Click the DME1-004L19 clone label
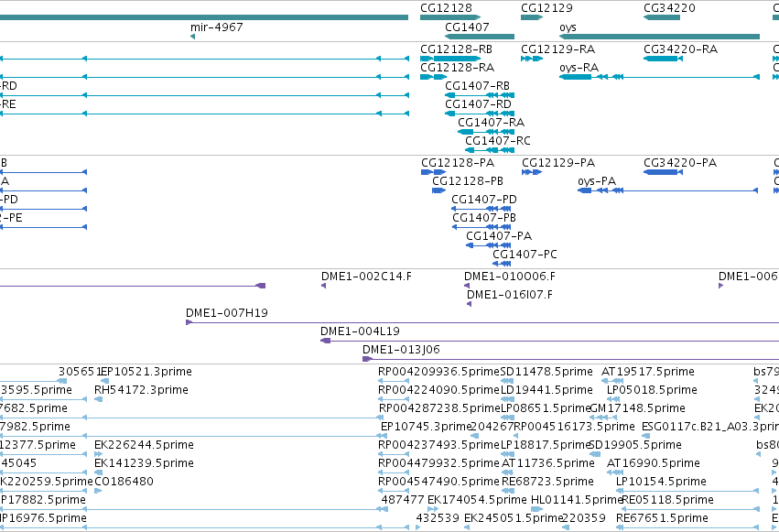Viewport: 779px width, 532px height. point(360,331)
